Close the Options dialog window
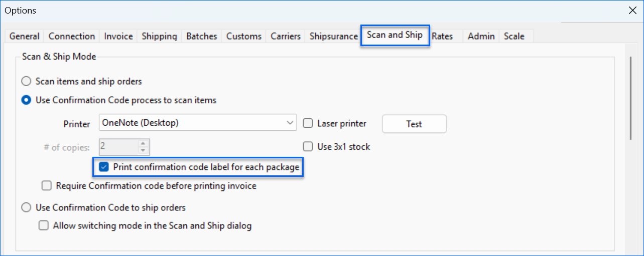644x256 pixels. [x=631, y=11]
